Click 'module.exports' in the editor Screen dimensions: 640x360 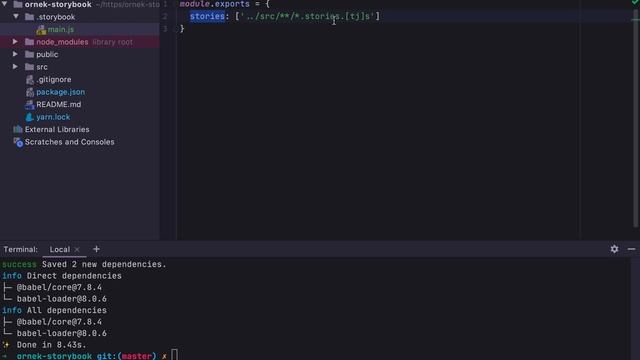pos(215,4)
